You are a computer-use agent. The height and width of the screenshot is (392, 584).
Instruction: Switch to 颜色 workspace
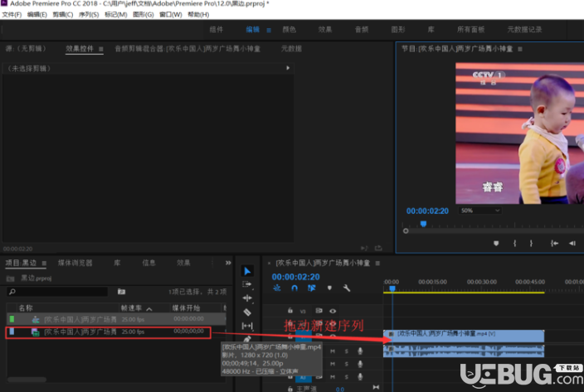[289, 29]
